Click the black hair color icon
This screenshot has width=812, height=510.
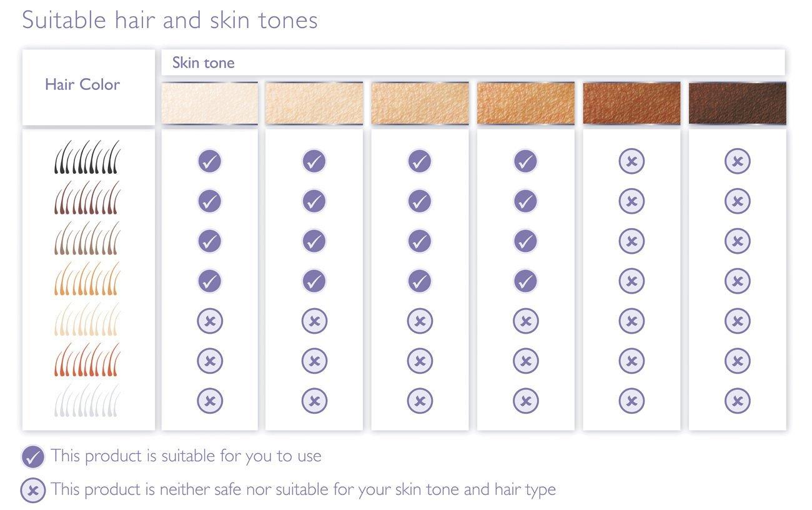pyautogui.click(x=87, y=157)
